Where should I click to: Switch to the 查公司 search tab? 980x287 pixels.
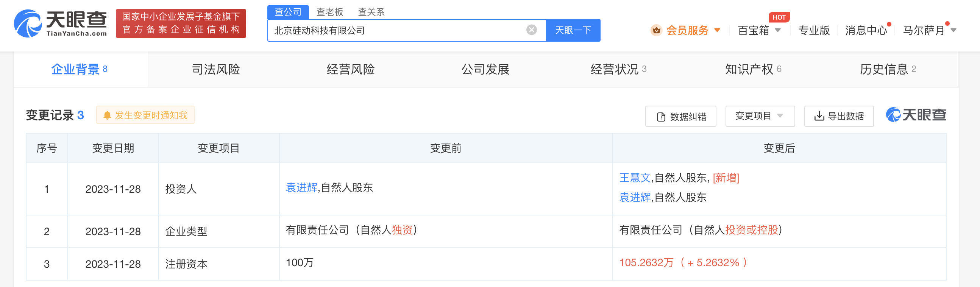[x=288, y=12]
